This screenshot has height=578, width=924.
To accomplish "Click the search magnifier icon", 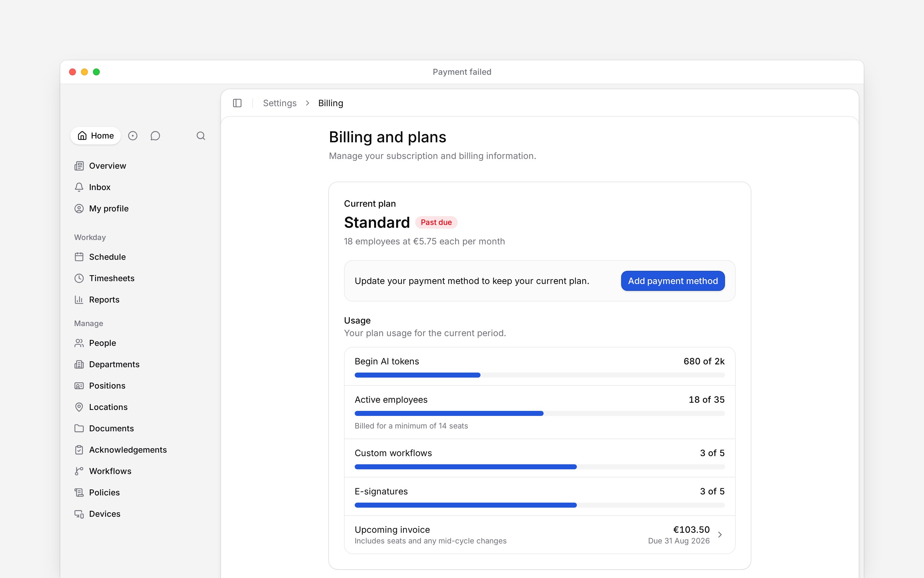I will pos(201,136).
